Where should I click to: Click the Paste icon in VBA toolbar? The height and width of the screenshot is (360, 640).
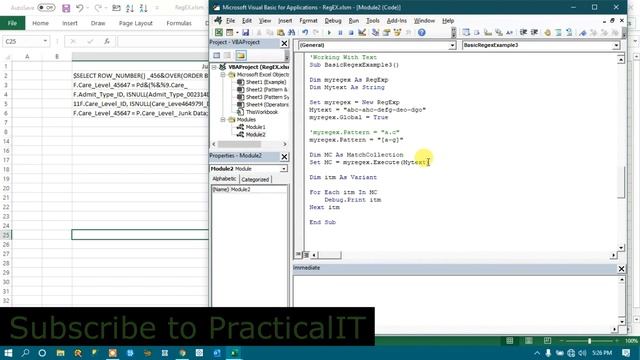pyautogui.click(x=280, y=32)
